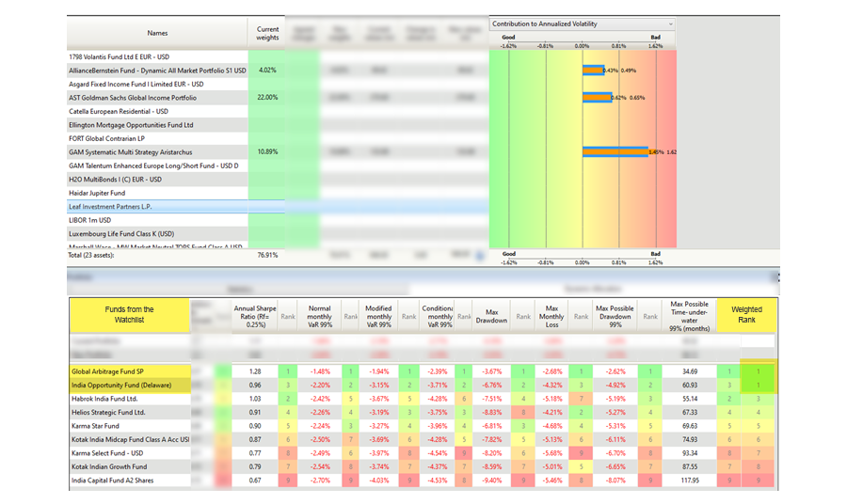Select AllianceBernstein Fund Dynamic All Market Portfolio row
Viewport: 847px width, 504px height.
coord(157,71)
